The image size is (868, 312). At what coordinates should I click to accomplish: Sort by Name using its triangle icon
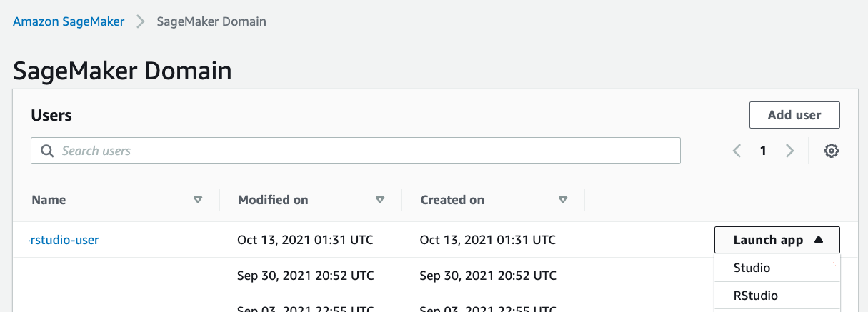(x=198, y=200)
